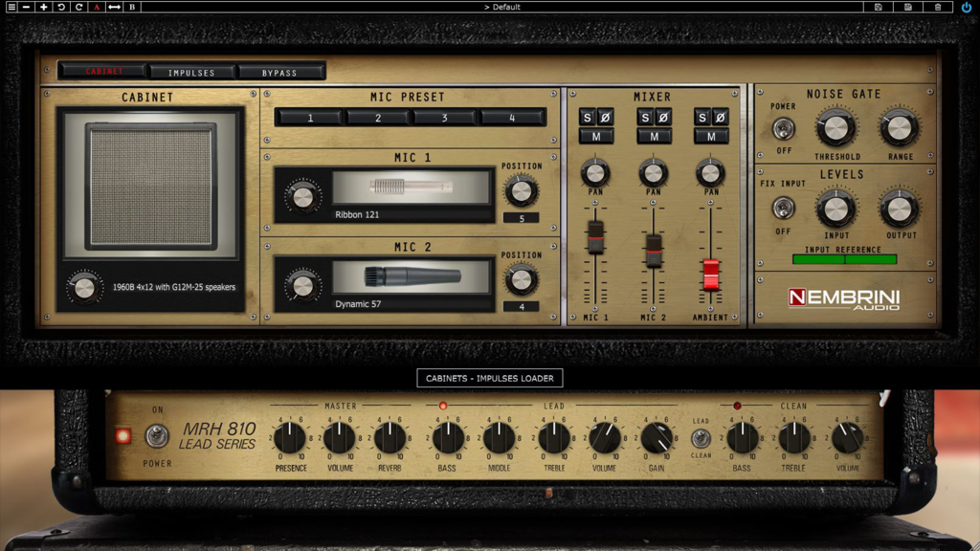This screenshot has width=980, height=551.
Task: Click the save-as preset icon
Action: point(908,7)
